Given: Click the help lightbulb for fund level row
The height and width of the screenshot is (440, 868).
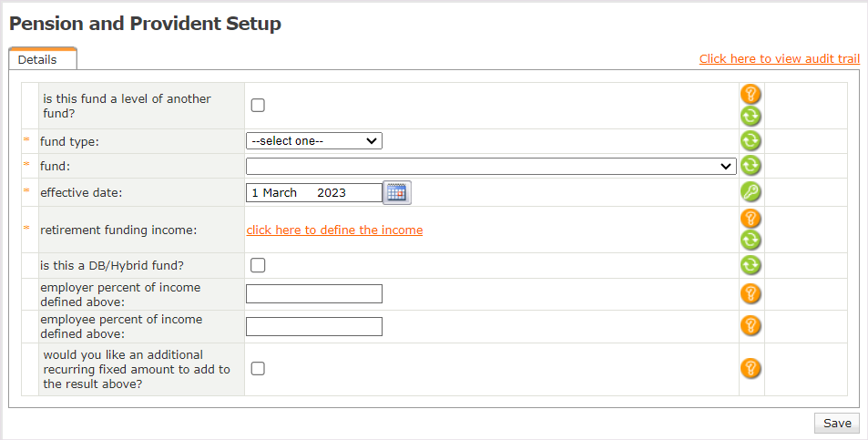Looking at the screenshot, I should (751, 94).
